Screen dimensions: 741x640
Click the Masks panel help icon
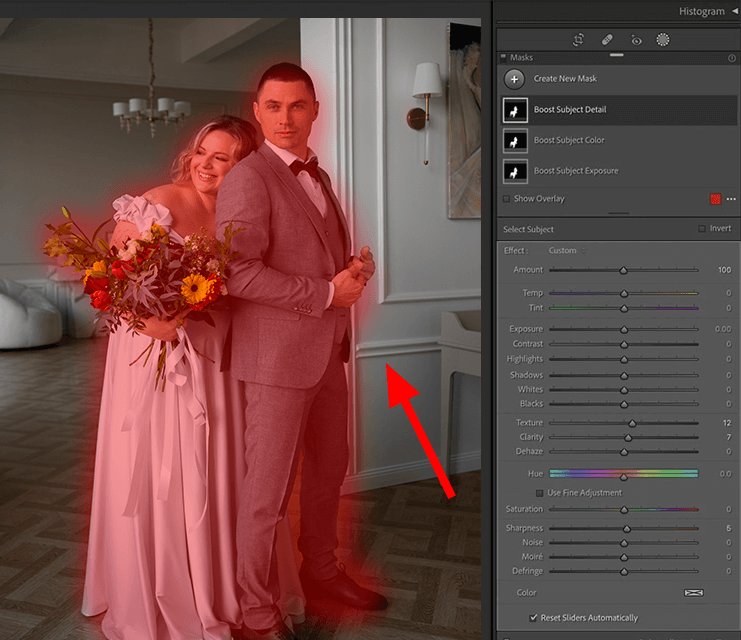click(x=732, y=58)
